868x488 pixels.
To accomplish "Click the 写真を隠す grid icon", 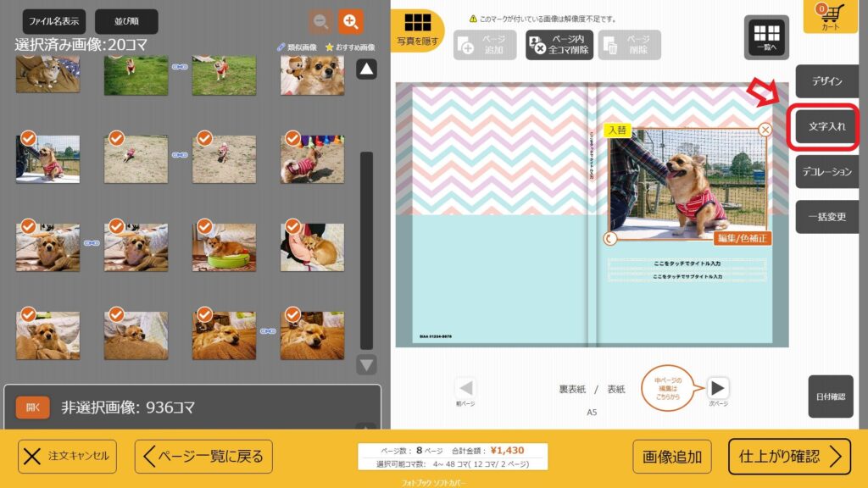I will [418, 30].
